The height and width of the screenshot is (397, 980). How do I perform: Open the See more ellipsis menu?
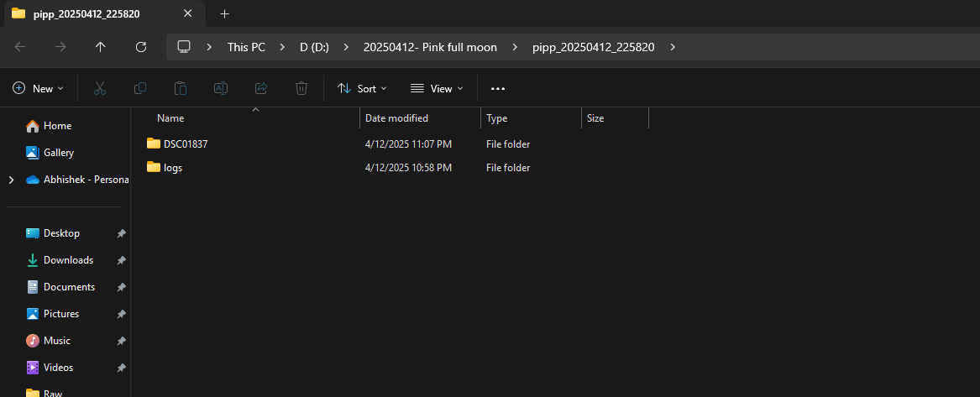498,88
